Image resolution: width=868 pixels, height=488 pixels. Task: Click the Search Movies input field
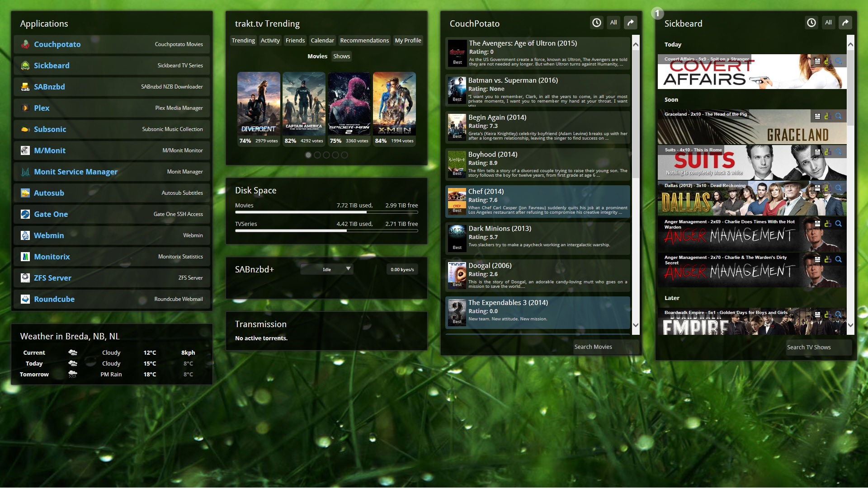606,347
